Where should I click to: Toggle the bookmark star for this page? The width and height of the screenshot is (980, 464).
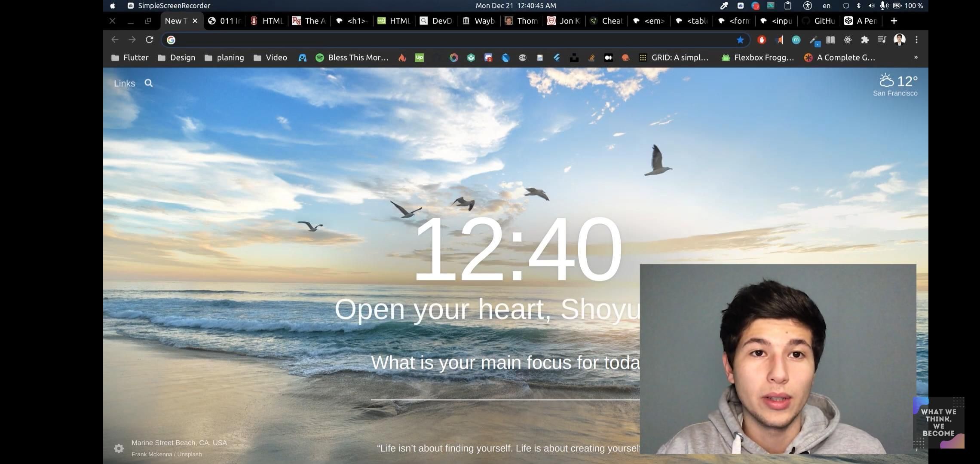740,40
